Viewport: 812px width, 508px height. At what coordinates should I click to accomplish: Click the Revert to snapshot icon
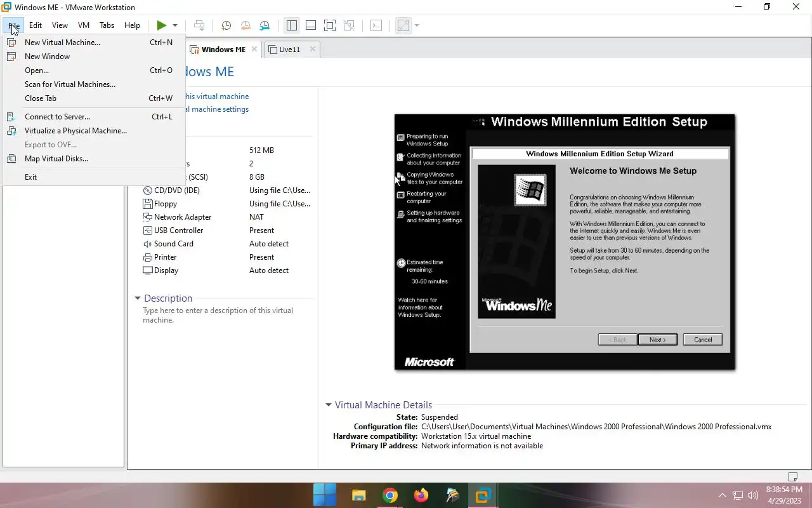click(246, 25)
